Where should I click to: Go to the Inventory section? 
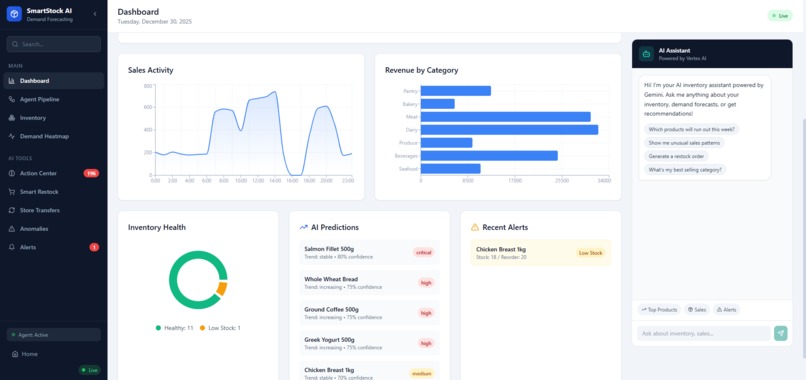[53, 118]
